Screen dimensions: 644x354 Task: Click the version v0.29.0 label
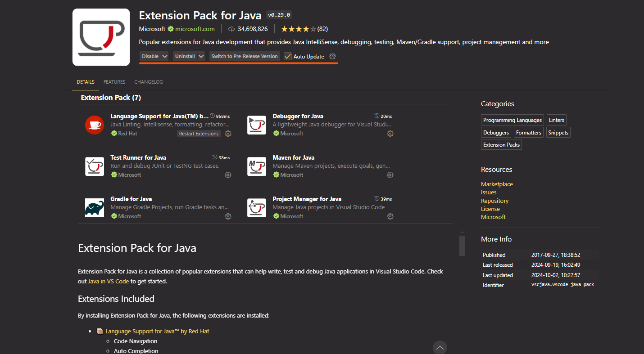pyautogui.click(x=279, y=15)
